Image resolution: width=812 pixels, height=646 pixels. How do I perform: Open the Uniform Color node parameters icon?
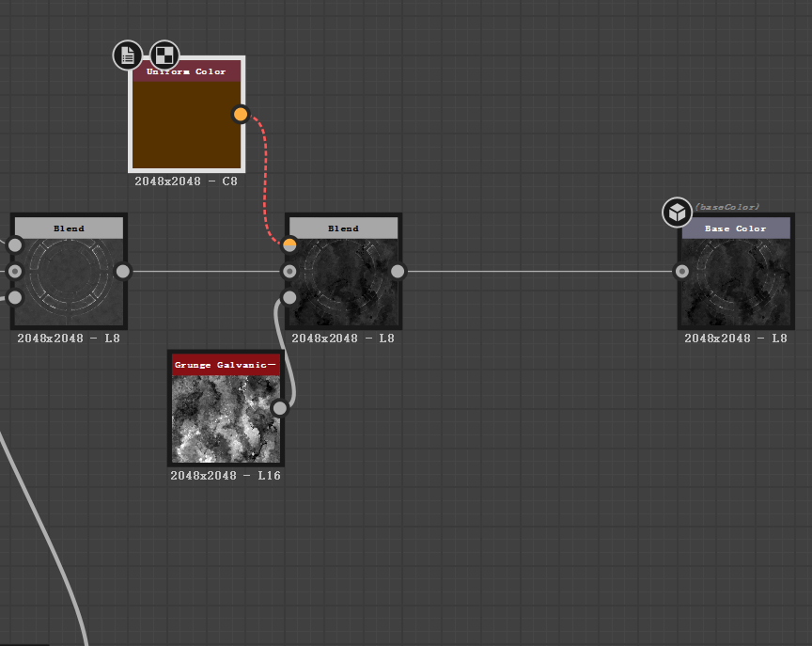tap(127, 55)
